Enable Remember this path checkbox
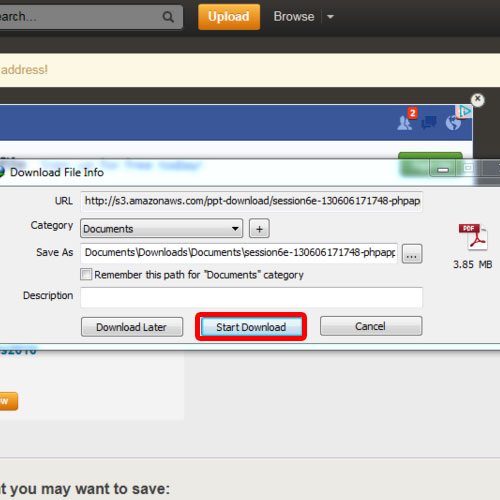The image size is (500, 500). 86,274
